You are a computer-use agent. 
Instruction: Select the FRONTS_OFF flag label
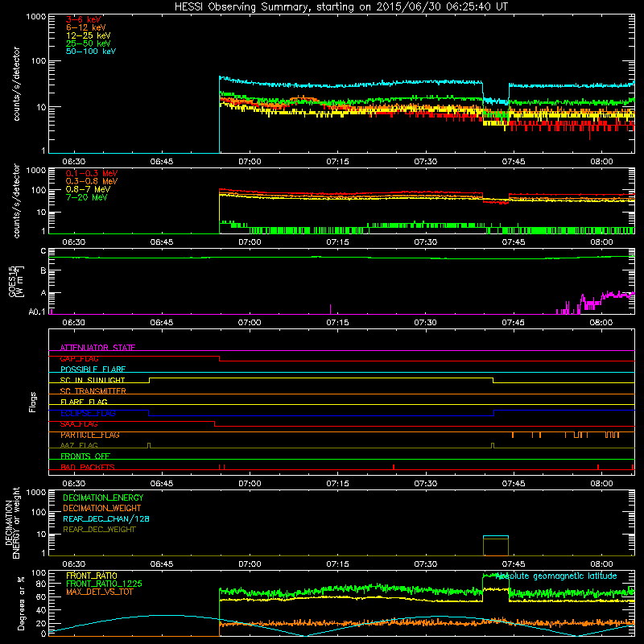click(x=85, y=456)
